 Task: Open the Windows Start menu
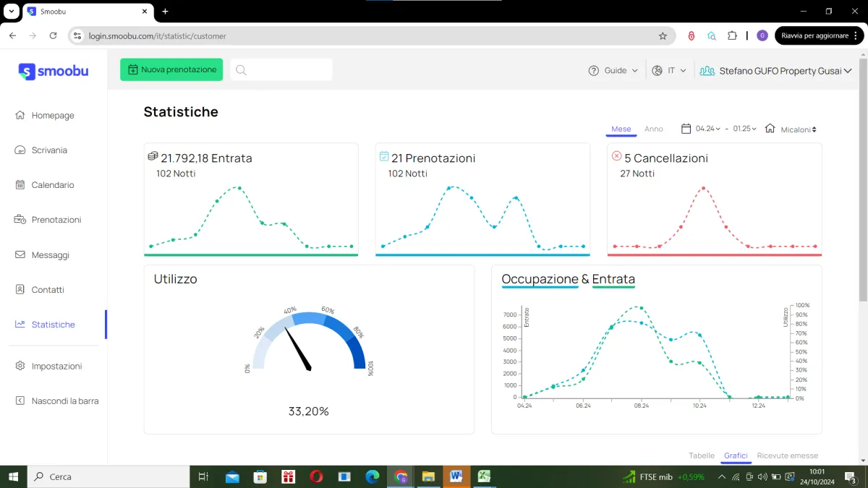13,476
